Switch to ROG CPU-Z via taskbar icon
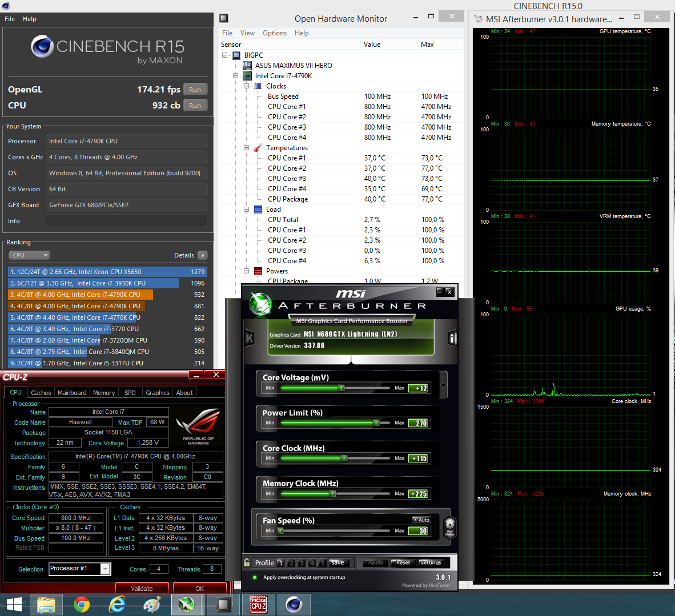The width and height of the screenshot is (675, 616). pyautogui.click(x=258, y=605)
